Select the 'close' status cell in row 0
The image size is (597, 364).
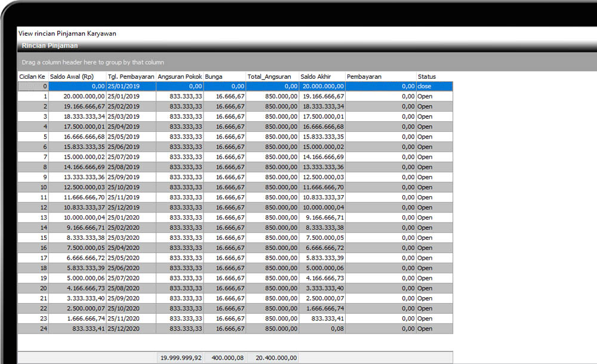click(434, 87)
